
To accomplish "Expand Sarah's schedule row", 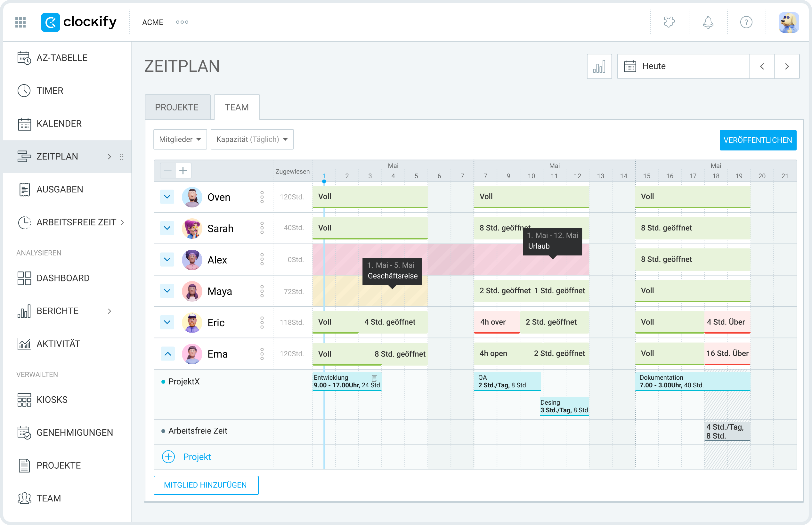I will pos(167,229).
